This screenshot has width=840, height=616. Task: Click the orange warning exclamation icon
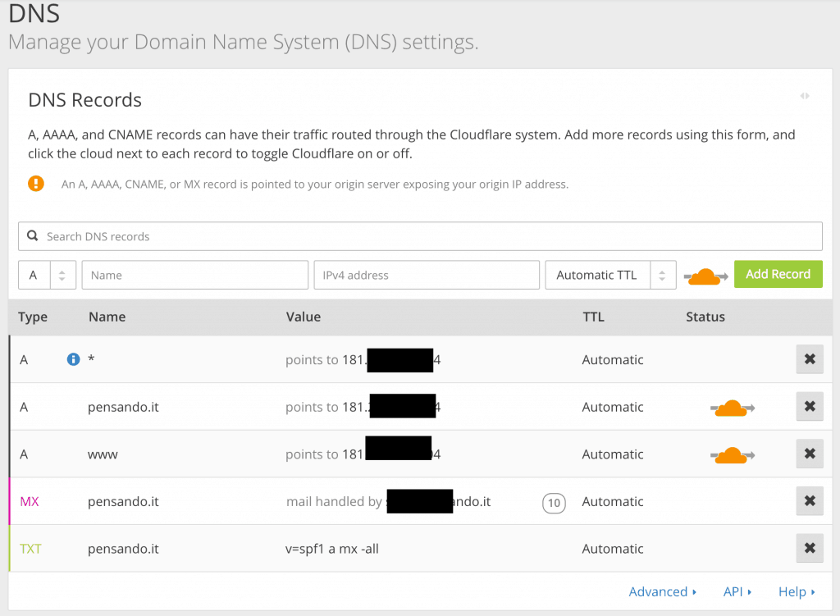(x=35, y=183)
